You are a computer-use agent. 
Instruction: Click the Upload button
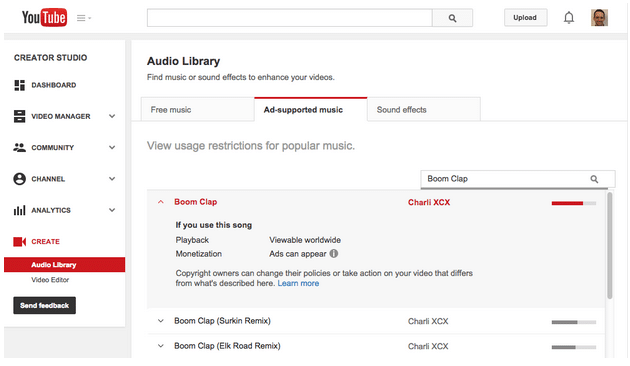pos(525,18)
